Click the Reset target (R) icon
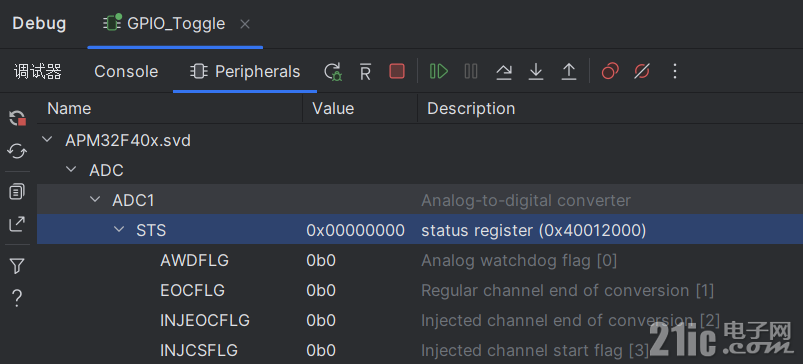 coord(365,71)
